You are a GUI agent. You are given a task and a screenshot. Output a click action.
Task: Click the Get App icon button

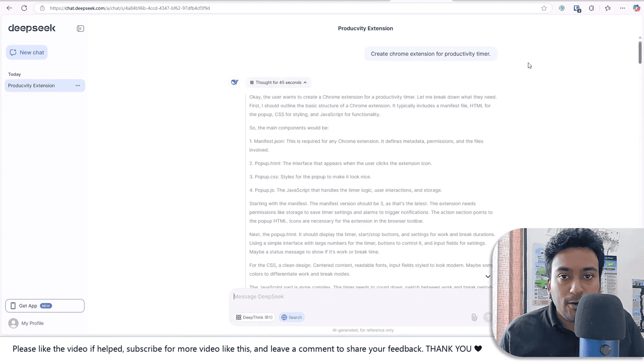13,305
